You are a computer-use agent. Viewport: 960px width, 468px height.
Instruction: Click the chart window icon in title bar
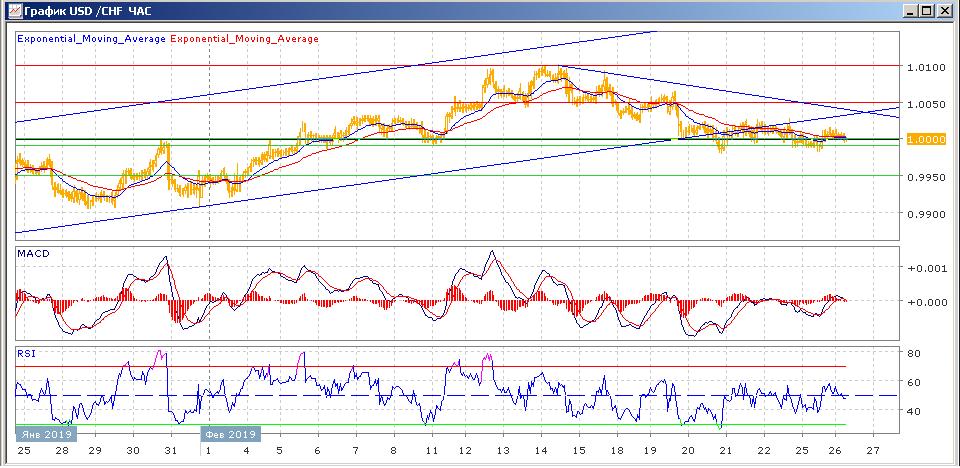pos(15,11)
